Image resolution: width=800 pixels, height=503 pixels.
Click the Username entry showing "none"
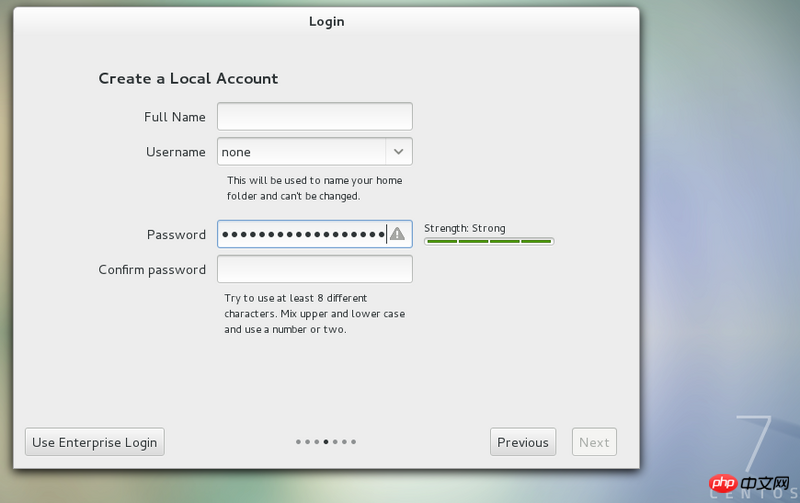301,152
